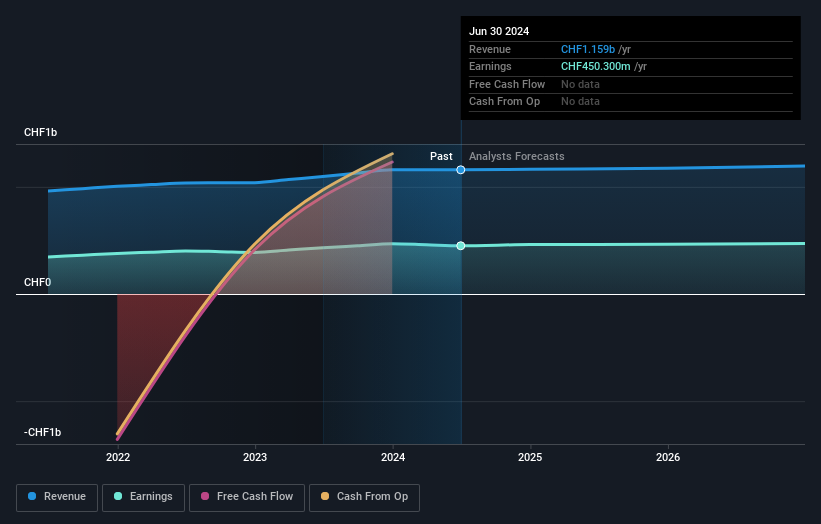
Task: Click the Revenue row label in the tooltip
Action: click(490, 49)
